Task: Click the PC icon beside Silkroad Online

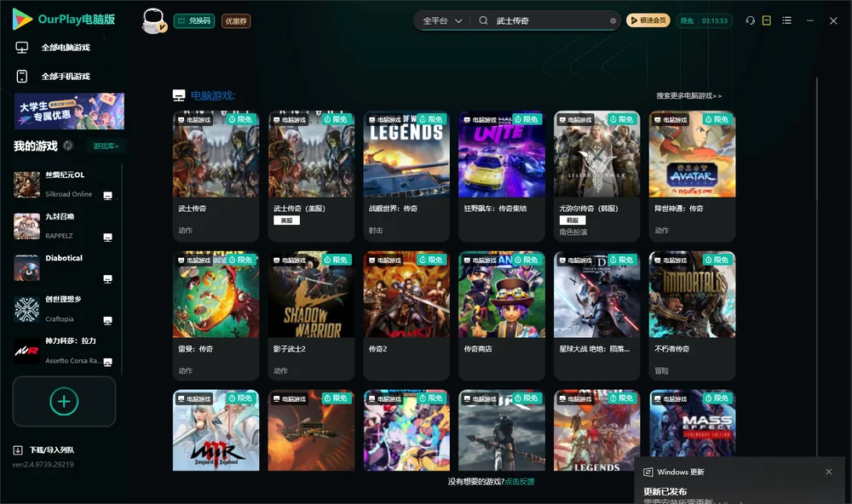Action: click(107, 196)
